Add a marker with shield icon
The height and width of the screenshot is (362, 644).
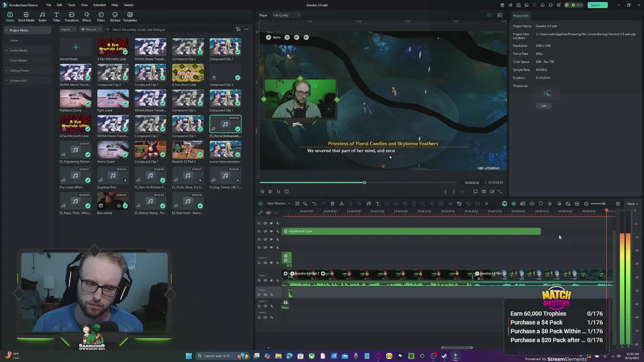540,204
